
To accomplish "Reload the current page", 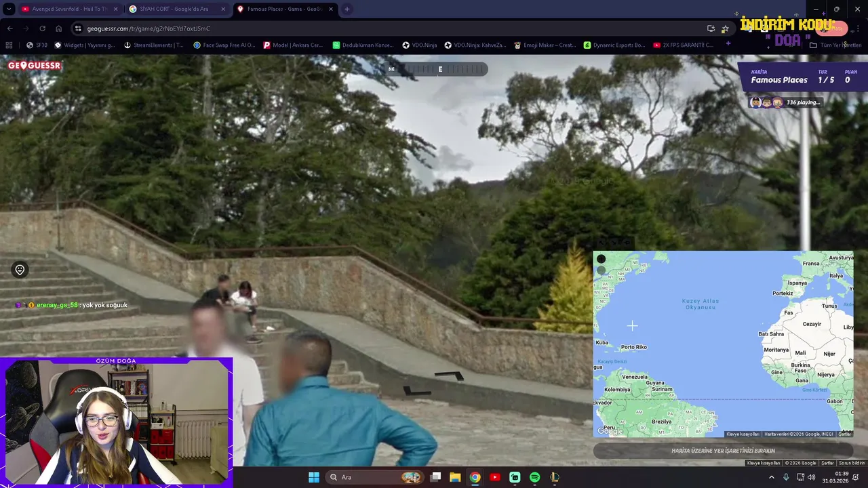I will tap(42, 28).
